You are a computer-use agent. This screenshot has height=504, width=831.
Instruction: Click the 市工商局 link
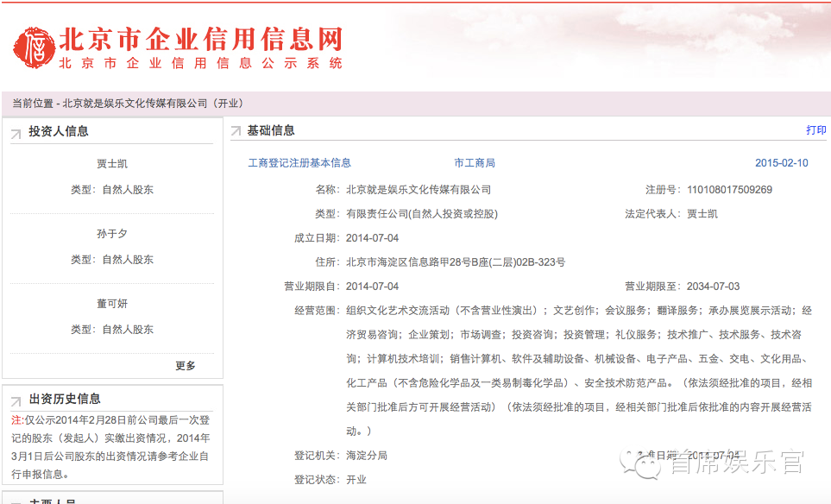[475, 163]
